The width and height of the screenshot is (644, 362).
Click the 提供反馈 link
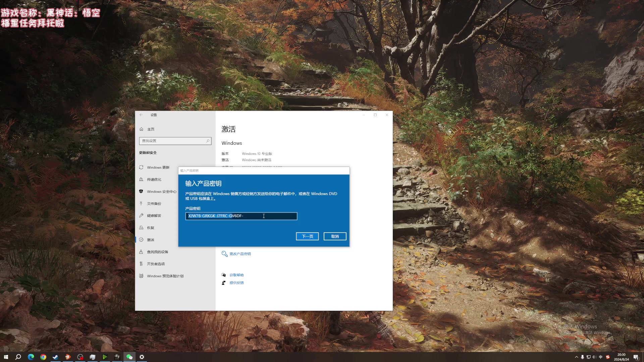[x=236, y=283]
